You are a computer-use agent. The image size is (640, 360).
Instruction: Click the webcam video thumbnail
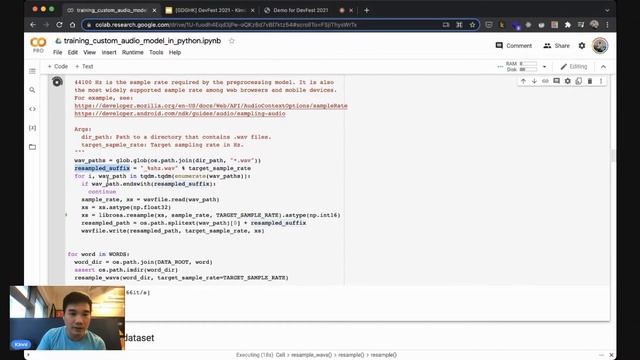point(67,318)
